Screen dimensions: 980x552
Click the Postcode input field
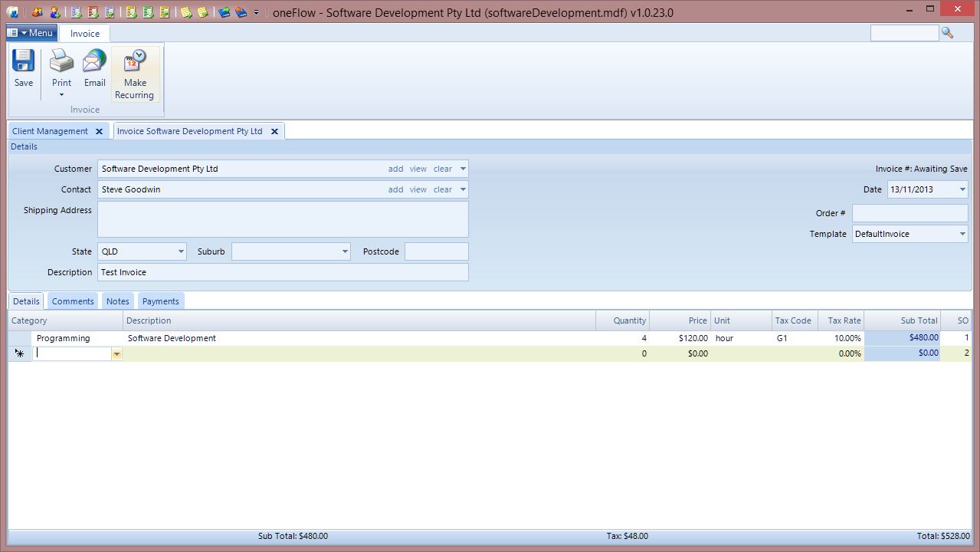tap(436, 251)
